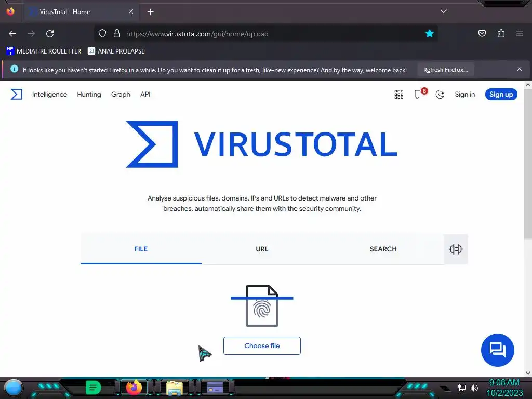Screen dimensions: 532x399
Task: Open a new browser tab
Action: coord(150,12)
